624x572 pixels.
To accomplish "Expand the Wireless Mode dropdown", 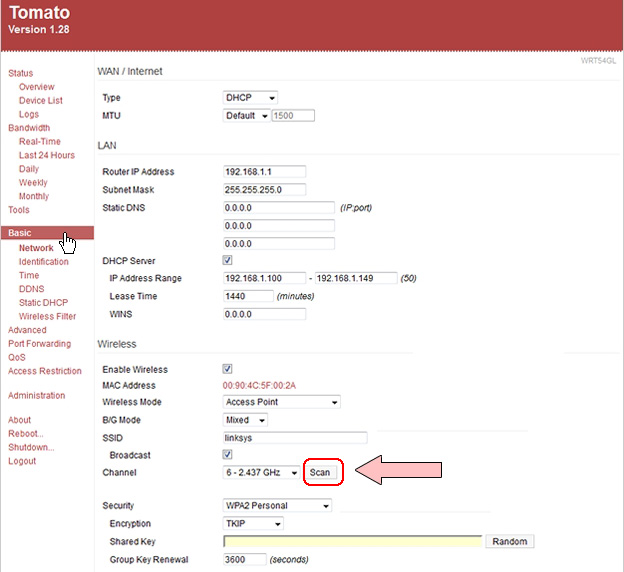I will click(281, 402).
